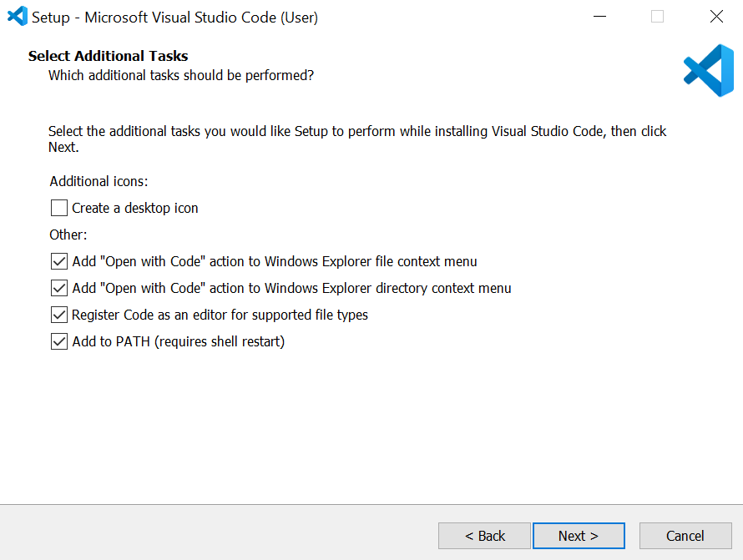Cancel the Visual Studio Code installation

pyautogui.click(x=685, y=535)
